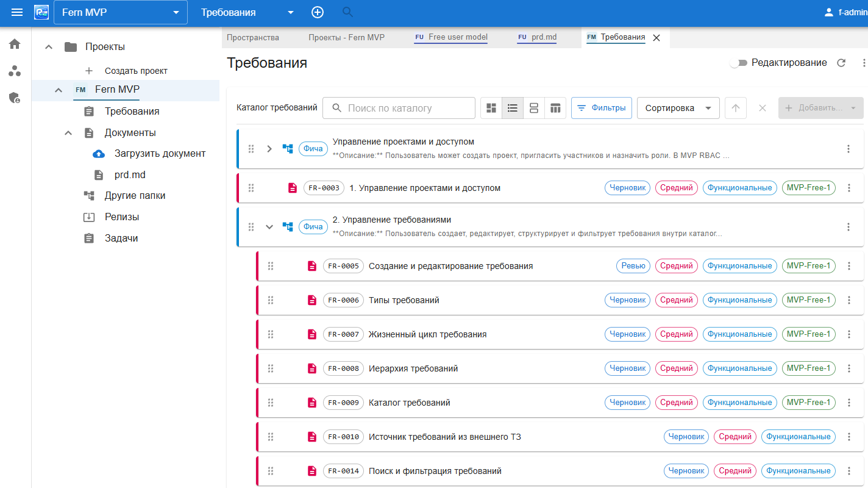868x488 pixels.
Task: Collapse the Проекты tree node
Action: pyautogui.click(x=49, y=47)
